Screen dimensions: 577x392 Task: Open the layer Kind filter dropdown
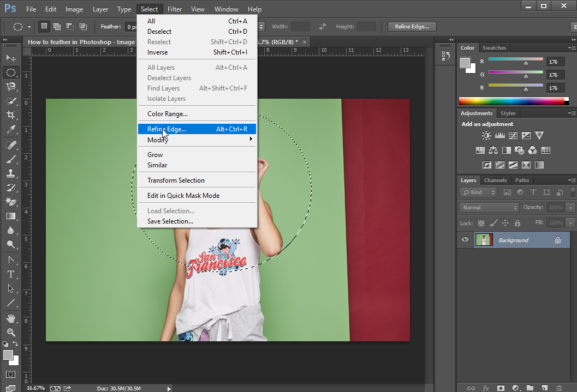coord(478,192)
